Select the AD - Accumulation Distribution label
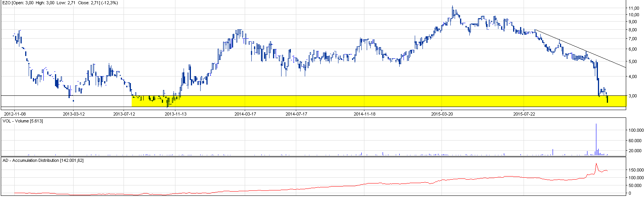Viewport: 644px width, 197px height. [x=43, y=160]
